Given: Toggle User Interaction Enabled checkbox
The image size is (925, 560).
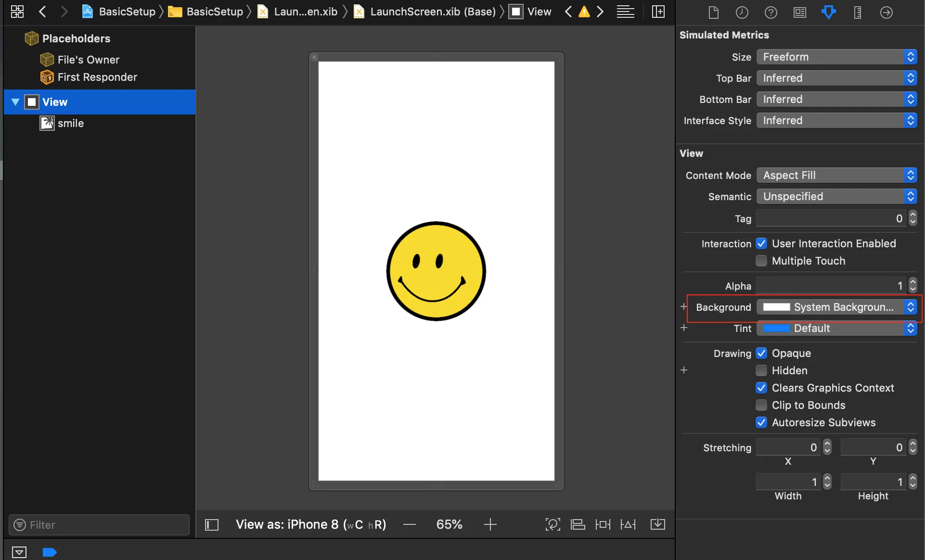Looking at the screenshot, I should tap(761, 243).
